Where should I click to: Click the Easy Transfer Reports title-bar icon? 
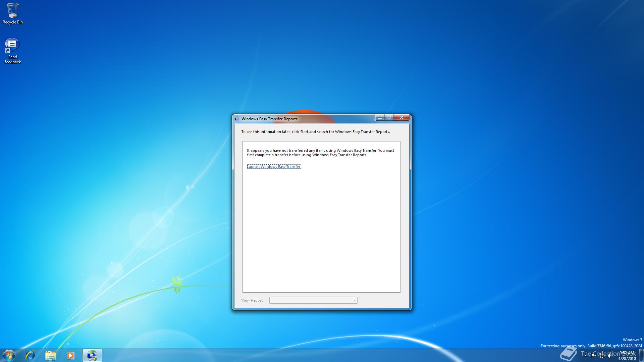tap(237, 119)
